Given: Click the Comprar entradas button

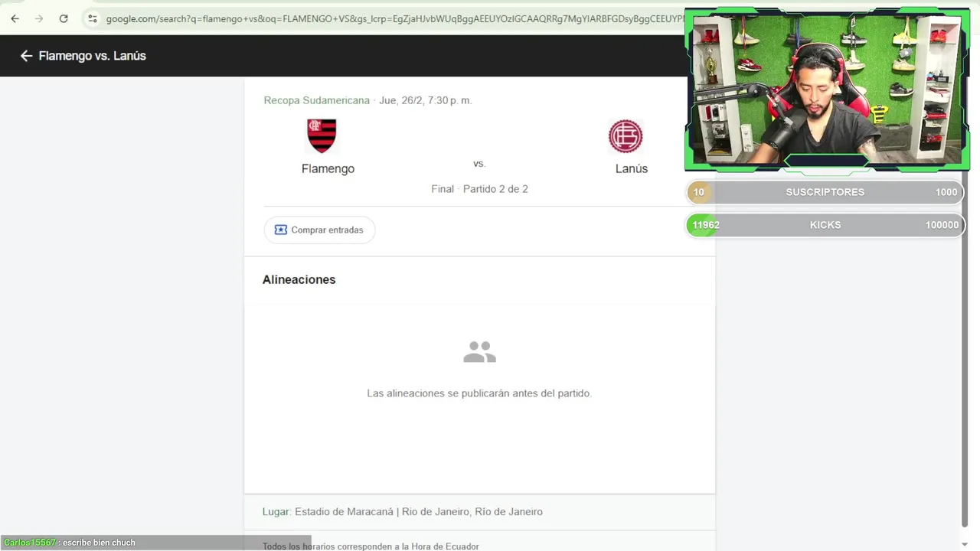Looking at the screenshot, I should [x=319, y=230].
